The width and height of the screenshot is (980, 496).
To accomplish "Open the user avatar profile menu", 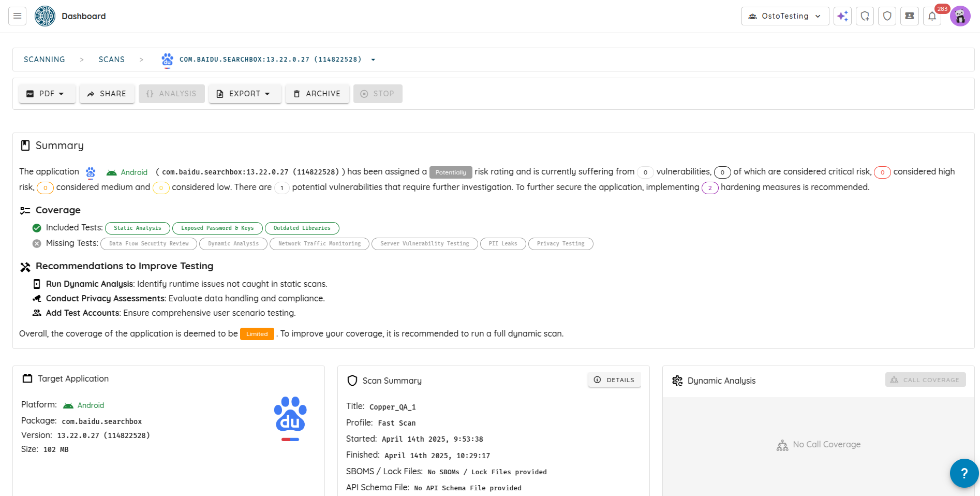I will point(960,16).
